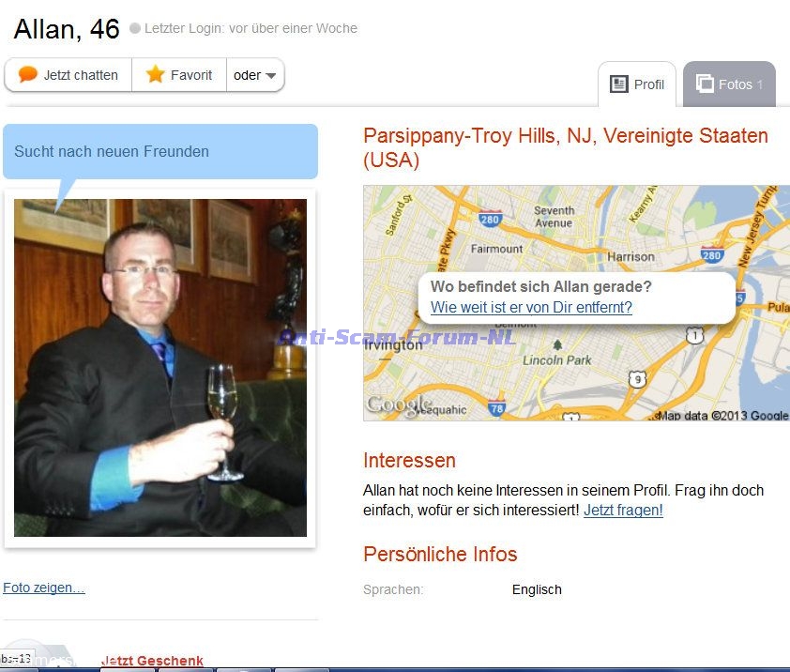Click the Jetzt fragen! link

point(623,511)
